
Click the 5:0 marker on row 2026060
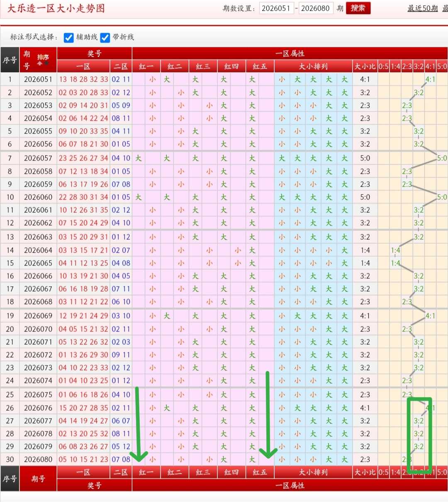442,197
